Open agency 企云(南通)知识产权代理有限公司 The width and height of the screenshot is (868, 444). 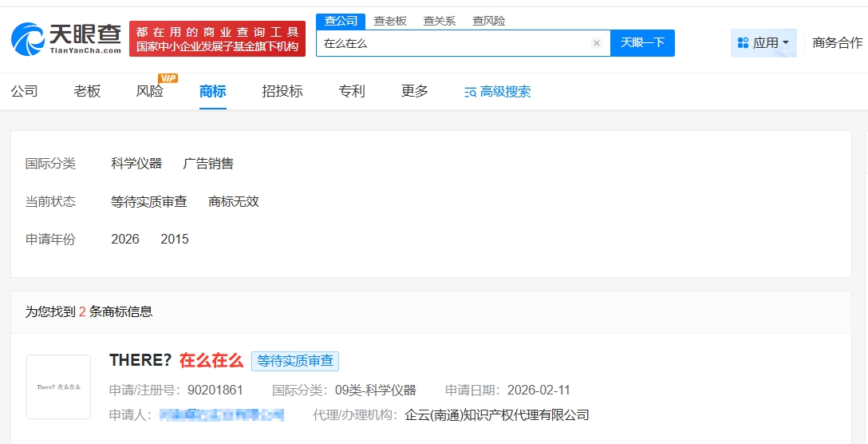pyautogui.click(x=496, y=414)
